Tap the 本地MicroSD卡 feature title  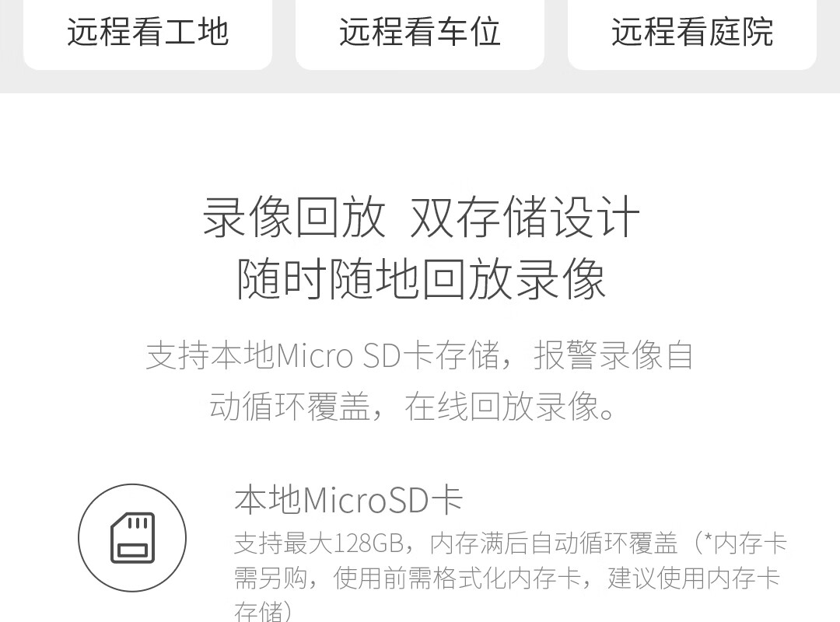[348, 500]
